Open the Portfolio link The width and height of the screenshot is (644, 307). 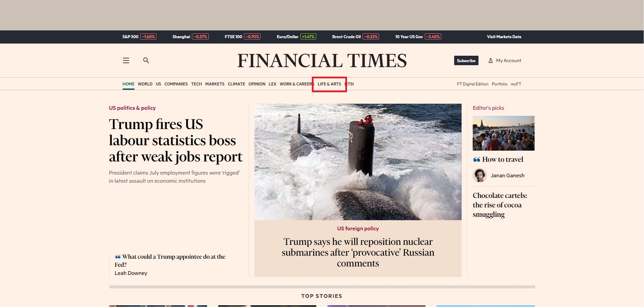tap(499, 84)
